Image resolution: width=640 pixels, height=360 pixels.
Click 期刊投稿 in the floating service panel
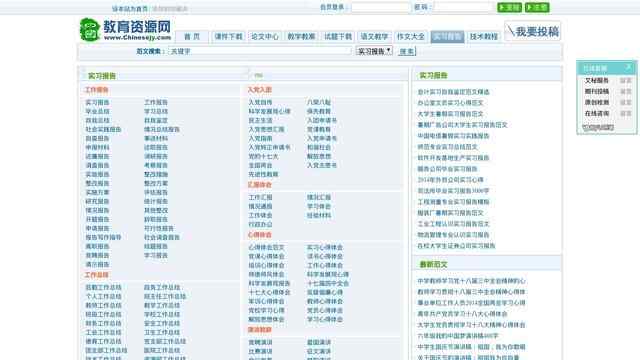(596, 91)
